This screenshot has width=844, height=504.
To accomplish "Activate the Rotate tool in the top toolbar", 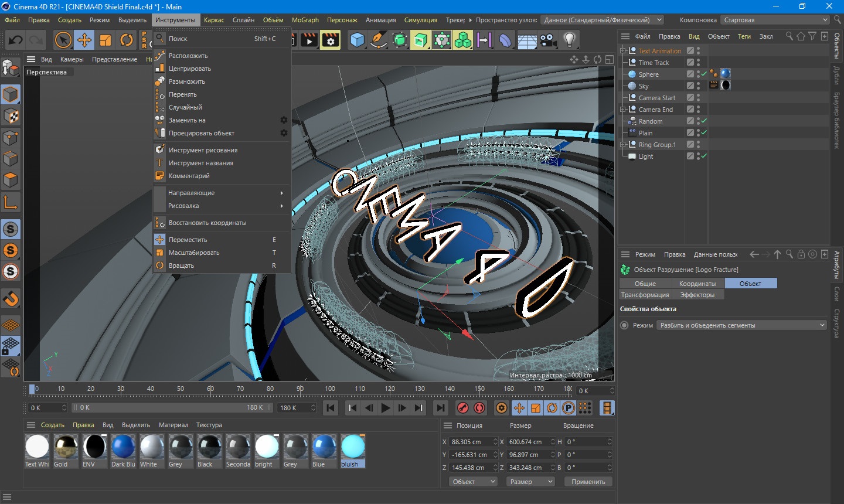I will click(x=127, y=40).
